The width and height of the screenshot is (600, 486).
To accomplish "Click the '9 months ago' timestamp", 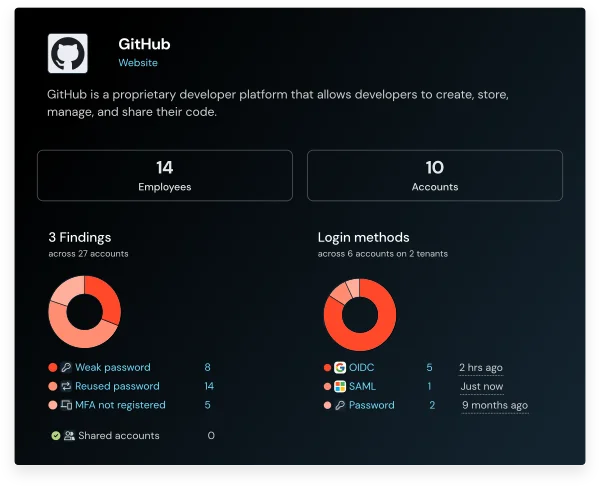I will click(x=495, y=405).
